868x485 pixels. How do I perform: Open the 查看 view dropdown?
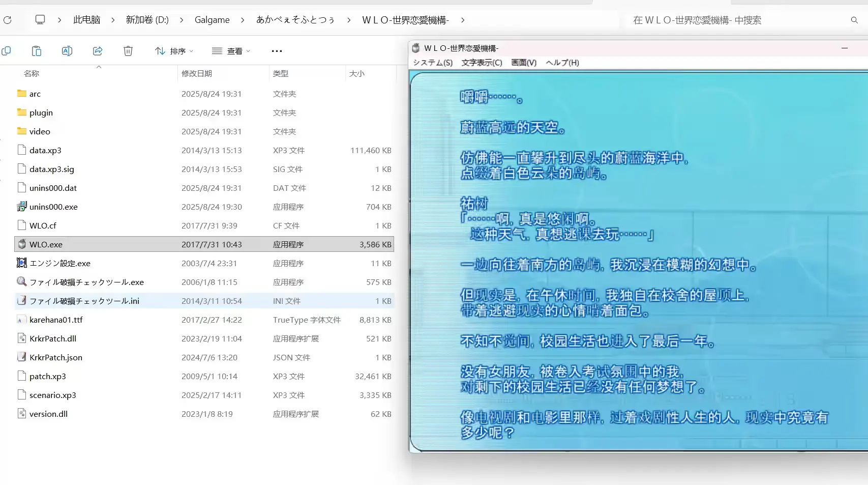click(231, 51)
